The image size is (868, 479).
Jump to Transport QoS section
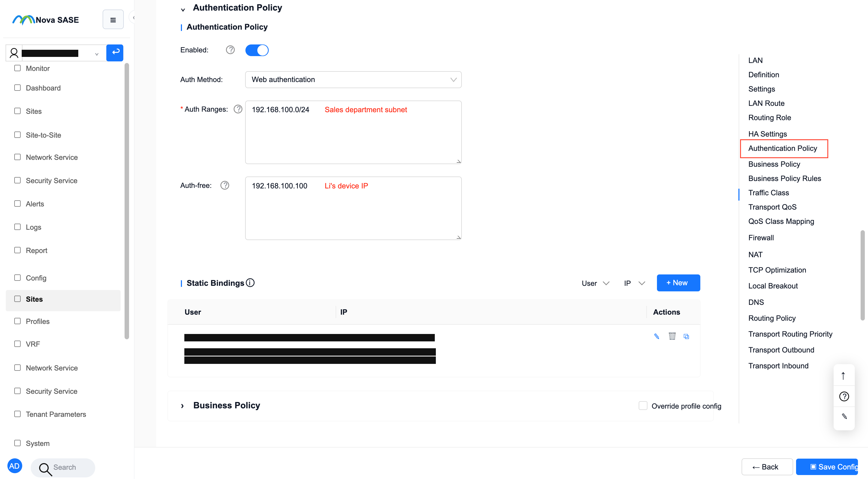click(772, 207)
